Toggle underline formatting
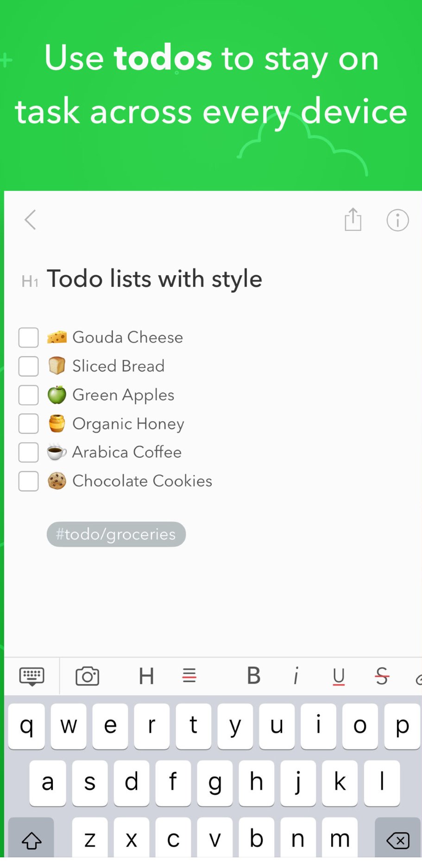The width and height of the screenshot is (422, 868). pos(339,677)
